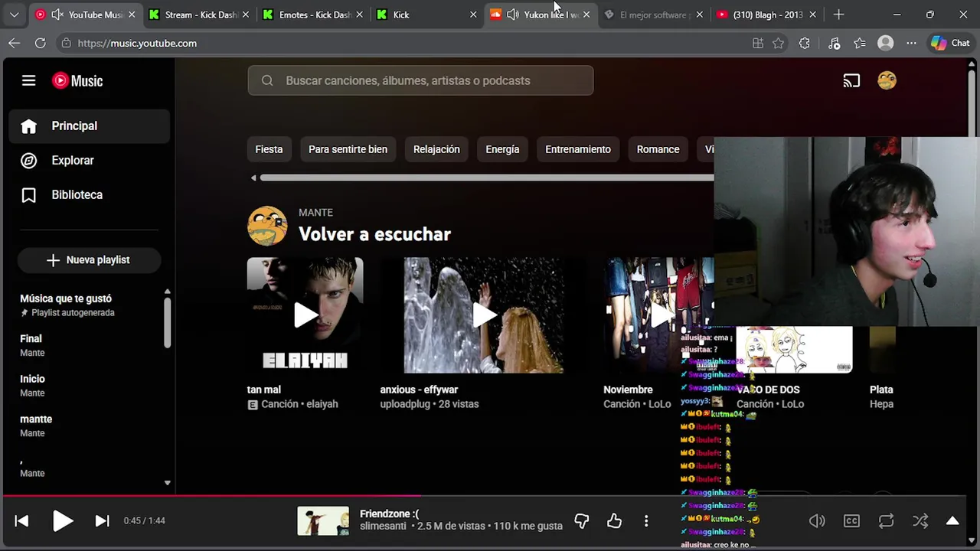The width and height of the screenshot is (980, 551).
Task: Switch to the (310) Blagh tab
Action: (x=767, y=15)
